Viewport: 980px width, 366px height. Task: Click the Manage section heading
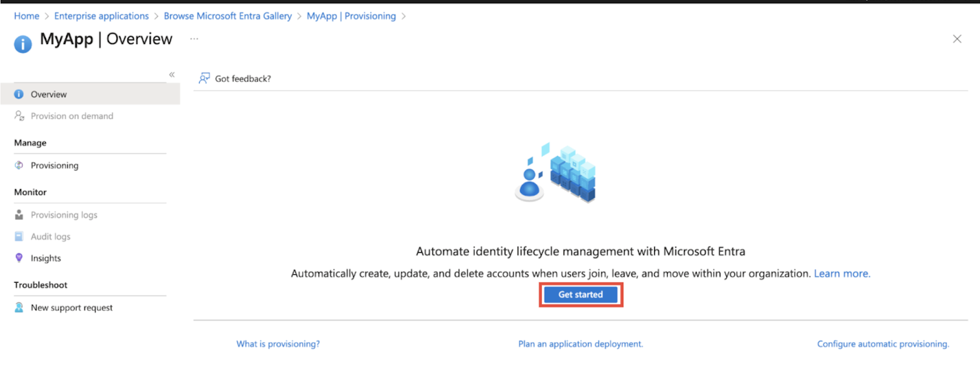point(30,143)
